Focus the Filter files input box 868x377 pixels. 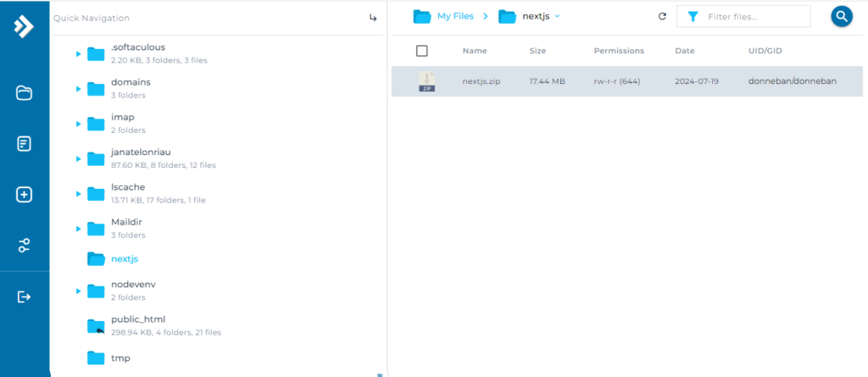pos(743,17)
